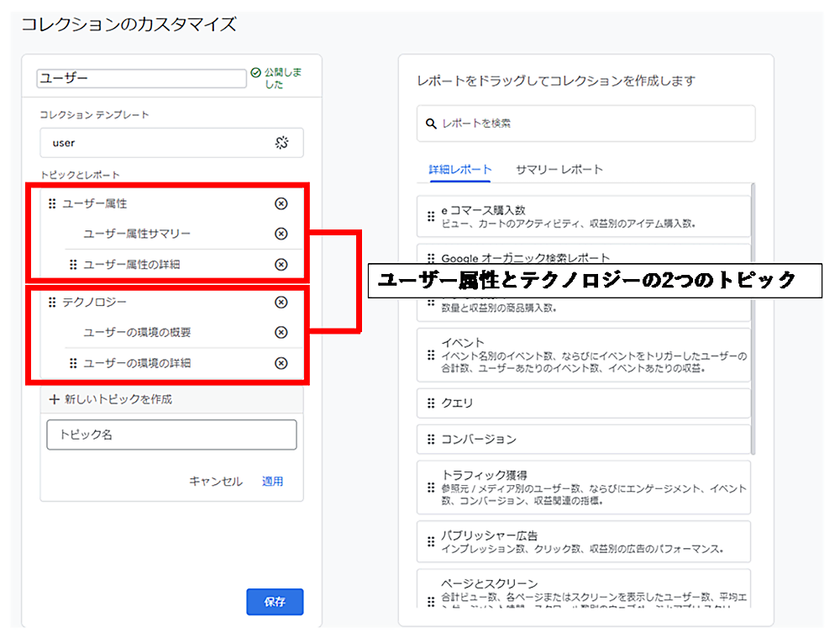The width and height of the screenshot is (840, 643).
Task: Click the drag handle of the テクノロジー topic
Action: (52, 302)
